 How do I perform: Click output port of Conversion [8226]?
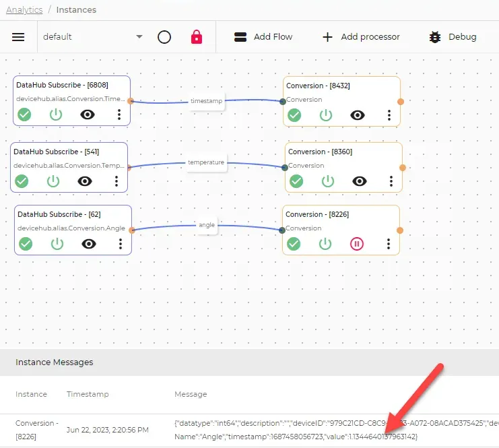[x=400, y=230]
